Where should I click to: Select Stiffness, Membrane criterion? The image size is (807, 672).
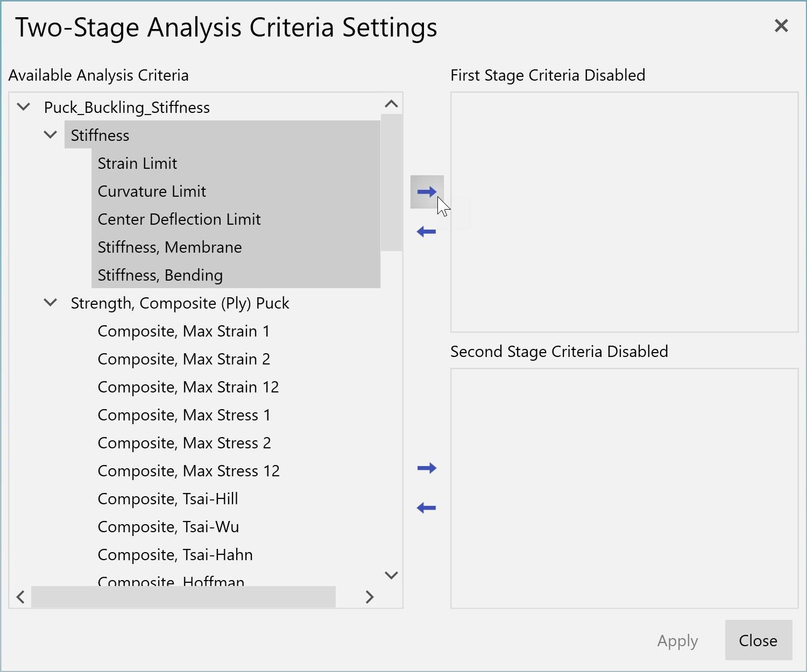point(236,247)
